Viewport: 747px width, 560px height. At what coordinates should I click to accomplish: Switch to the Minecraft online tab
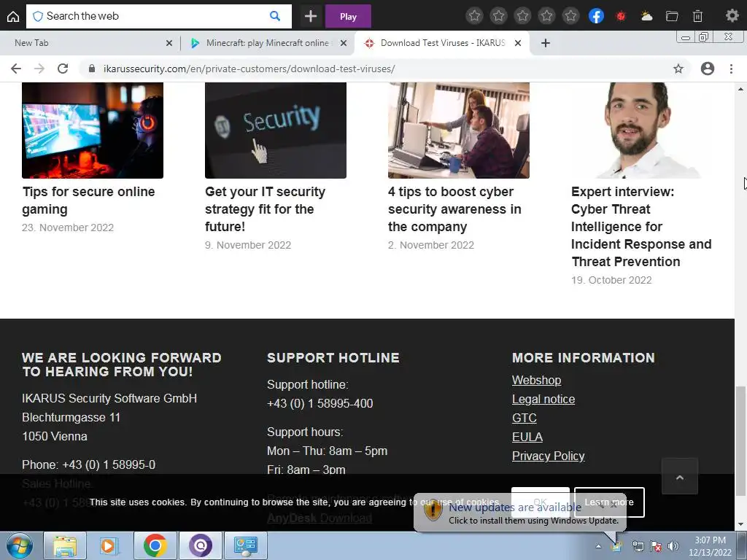point(267,43)
